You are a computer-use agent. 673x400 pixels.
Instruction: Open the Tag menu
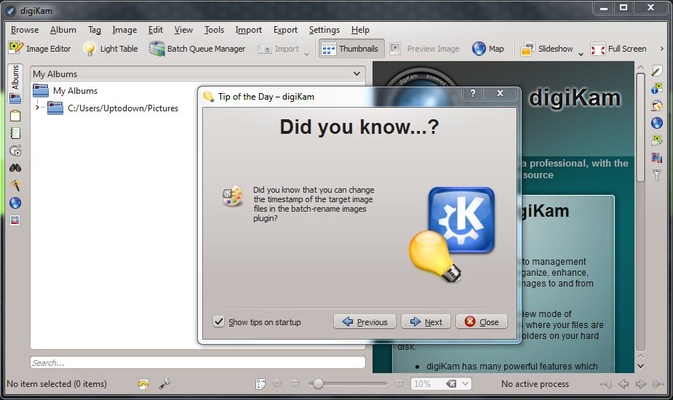coord(94,30)
